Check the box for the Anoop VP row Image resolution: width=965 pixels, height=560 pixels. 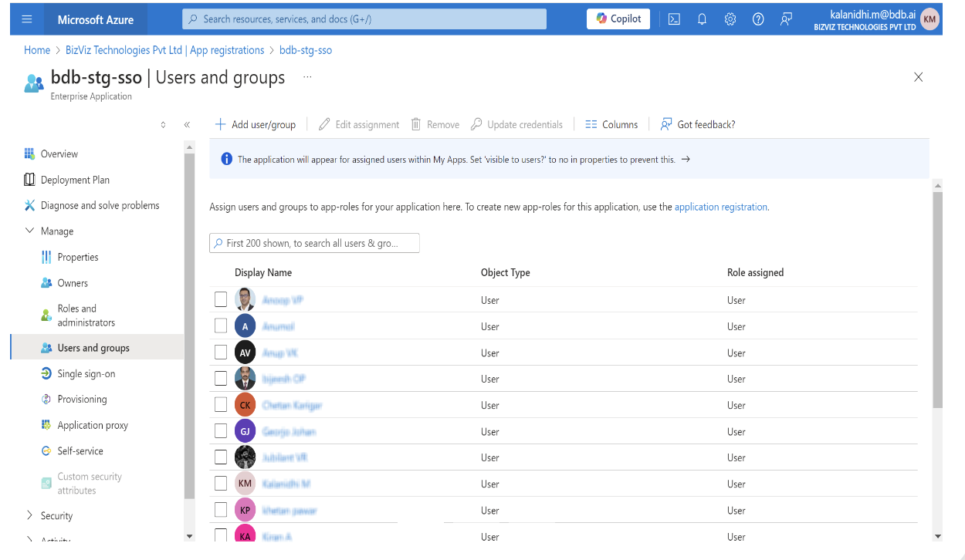(x=221, y=299)
